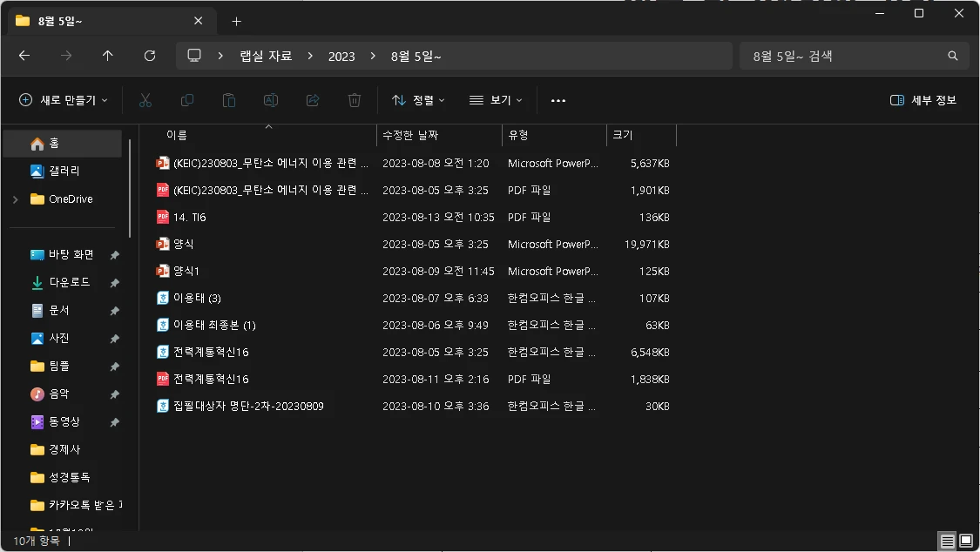Select the 8월 5일~ tab
This screenshot has height=552, width=980.
[x=112, y=21]
